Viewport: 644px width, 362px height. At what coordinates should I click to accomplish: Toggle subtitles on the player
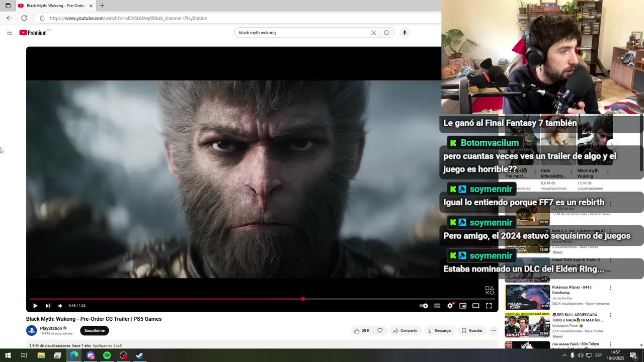point(437,306)
